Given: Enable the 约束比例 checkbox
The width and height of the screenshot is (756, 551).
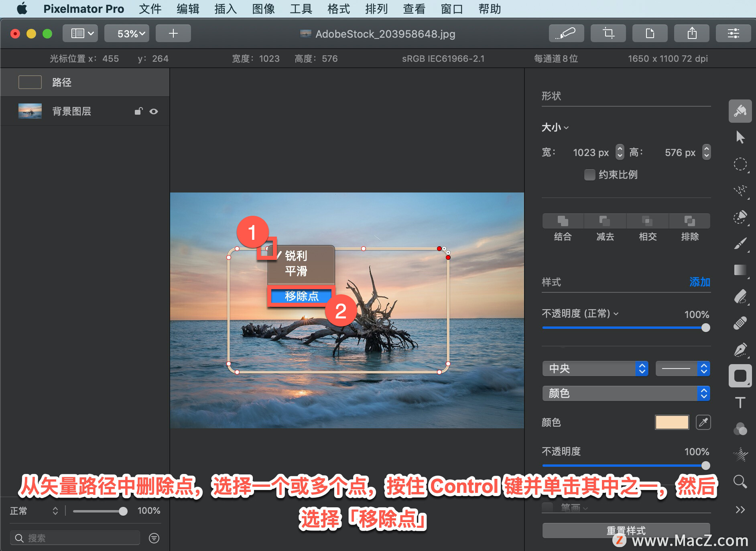Looking at the screenshot, I should pyautogui.click(x=589, y=175).
